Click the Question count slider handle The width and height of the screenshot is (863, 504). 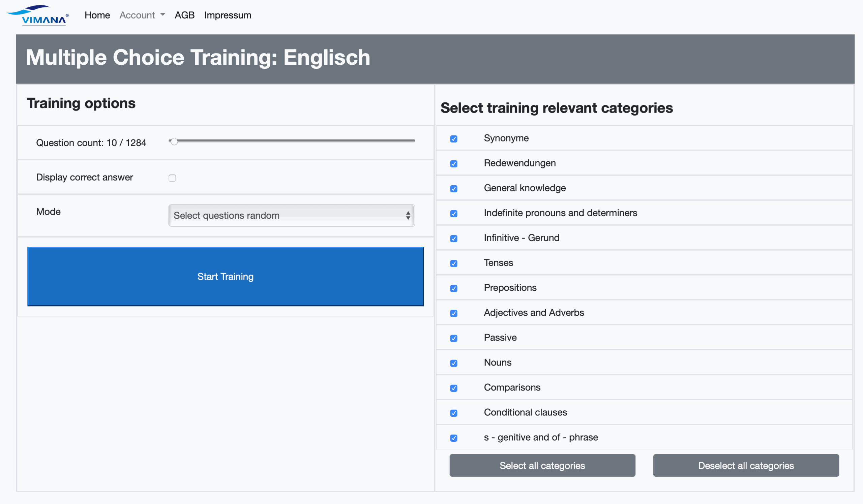coord(174,141)
